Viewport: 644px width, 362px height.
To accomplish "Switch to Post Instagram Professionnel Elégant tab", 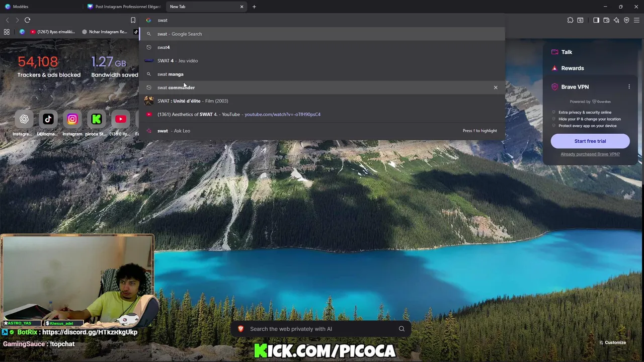I will [124, 7].
